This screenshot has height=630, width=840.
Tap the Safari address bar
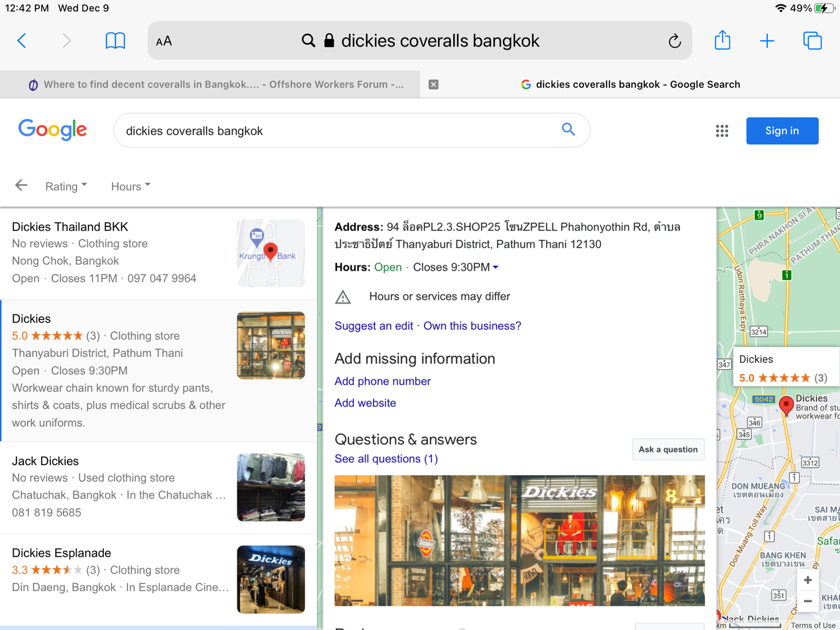point(419,40)
